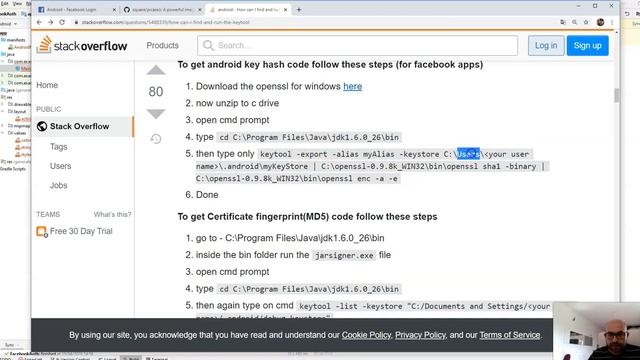This screenshot has width=640, height=360.
Task: Click the page vertical scrollbar thumb
Action: (x=616, y=96)
